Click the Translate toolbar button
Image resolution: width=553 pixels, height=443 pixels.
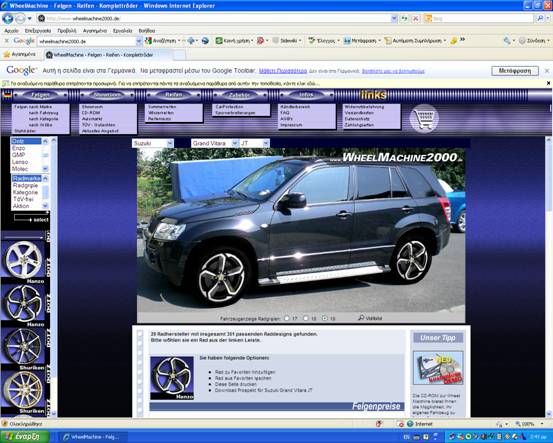pyautogui.click(x=361, y=41)
